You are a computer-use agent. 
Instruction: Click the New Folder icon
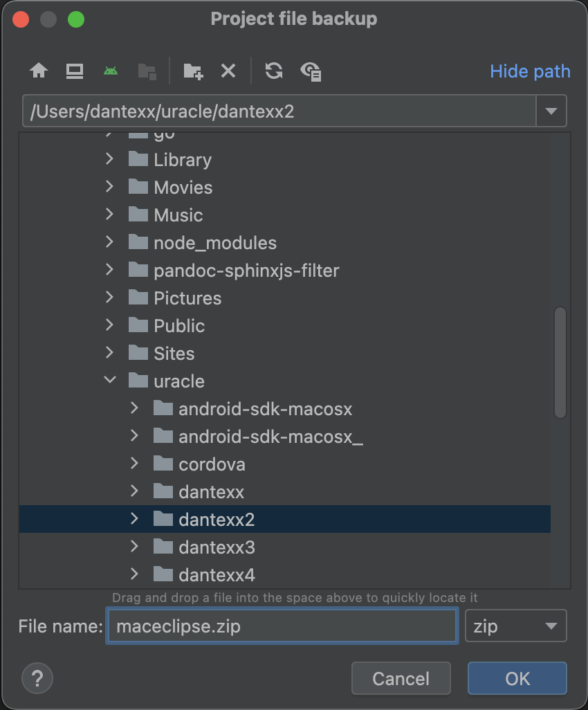point(192,71)
